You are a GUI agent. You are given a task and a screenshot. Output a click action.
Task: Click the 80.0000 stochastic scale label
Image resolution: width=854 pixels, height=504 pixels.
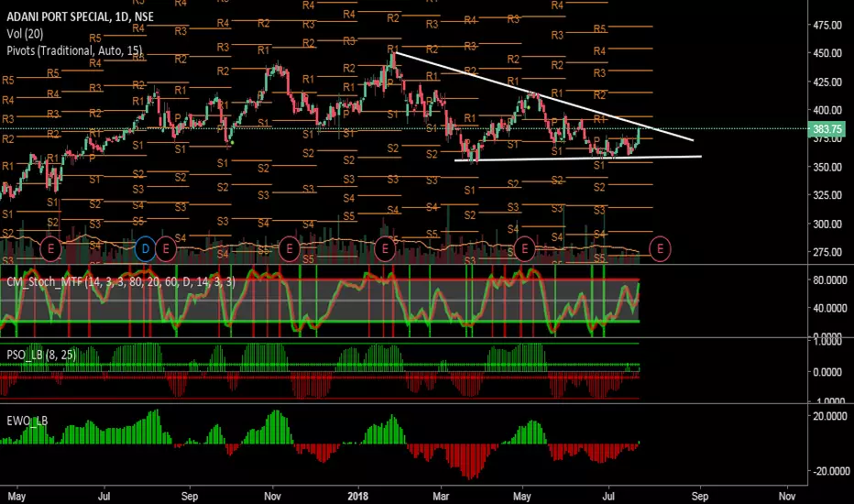(x=829, y=280)
